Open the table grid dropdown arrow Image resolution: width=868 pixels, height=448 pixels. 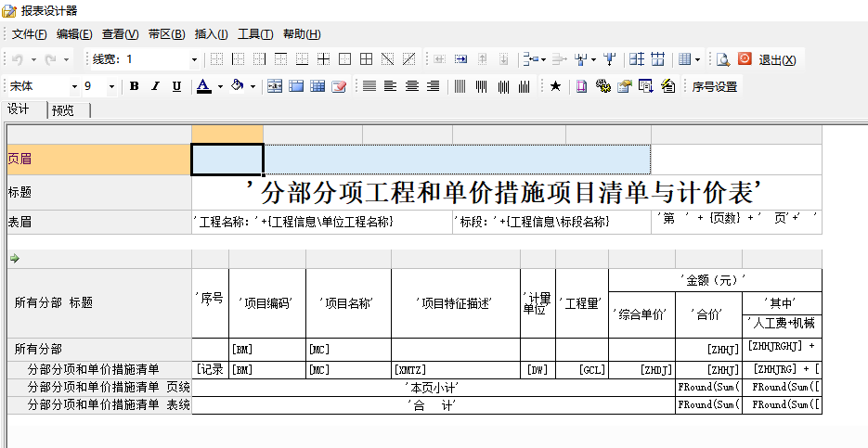(x=697, y=59)
